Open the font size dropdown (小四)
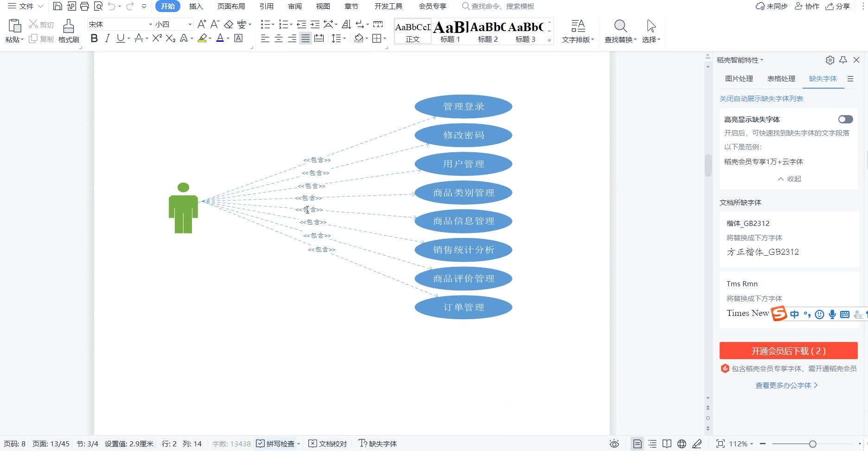 point(190,24)
